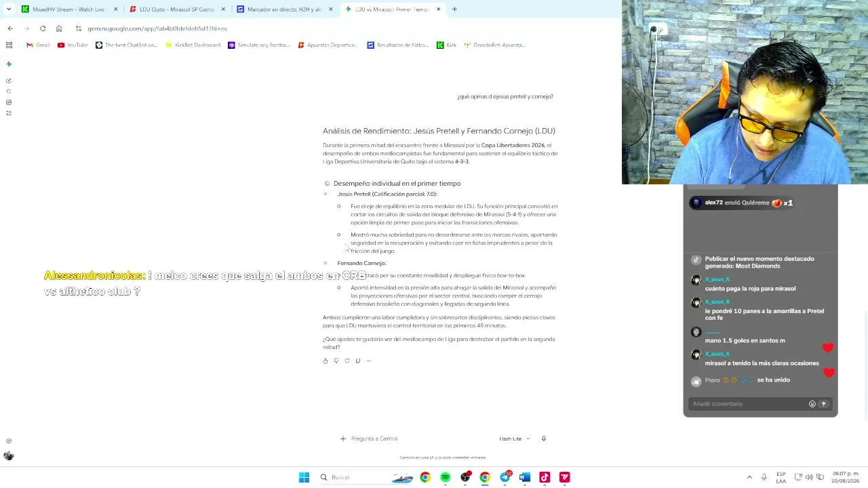
Task: Open Apuestas Deportivas bookmark
Action: tap(328, 45)
